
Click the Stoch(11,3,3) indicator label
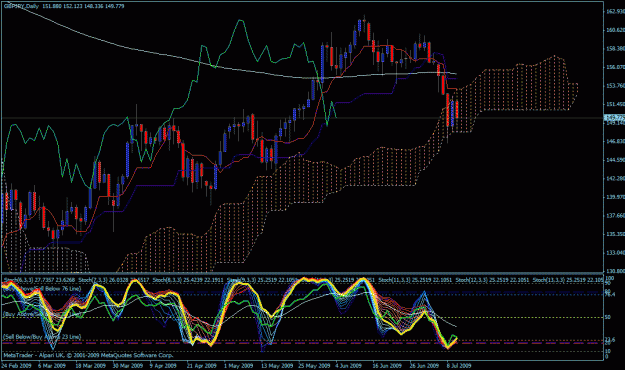(393, 280)
